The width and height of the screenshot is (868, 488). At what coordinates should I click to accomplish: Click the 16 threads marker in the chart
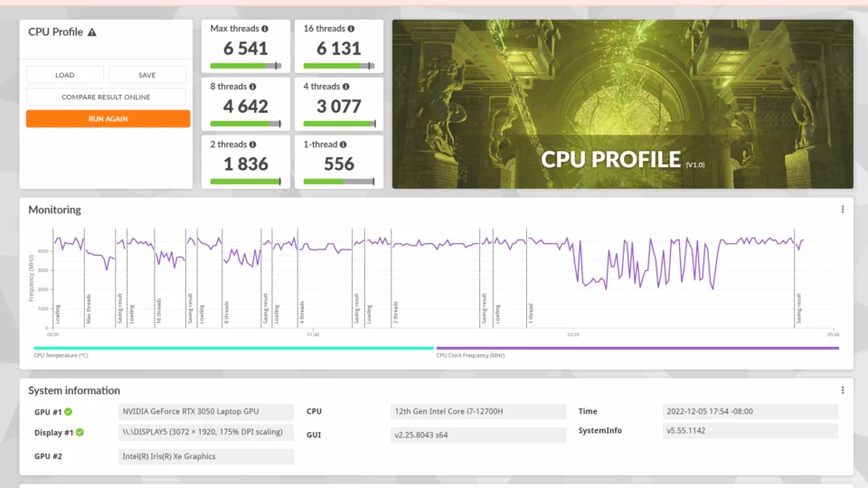159,310
